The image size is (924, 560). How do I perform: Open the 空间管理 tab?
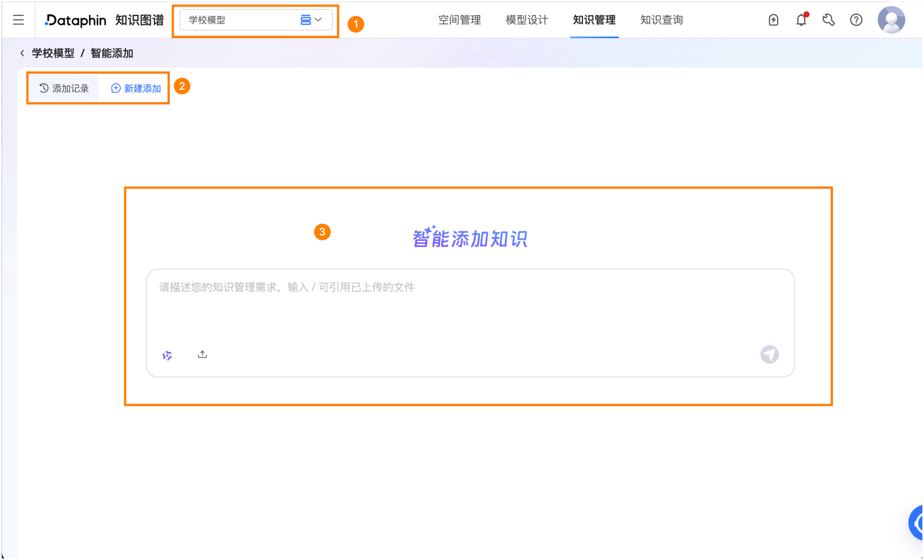(x=460, y=20)
